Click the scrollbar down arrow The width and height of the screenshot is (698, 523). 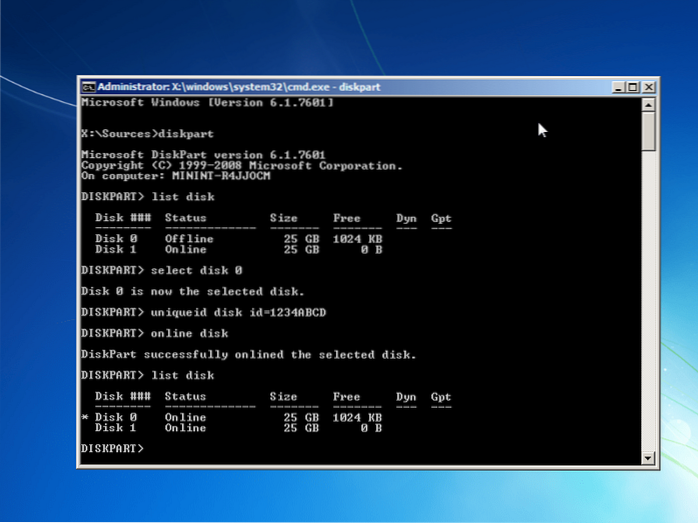click(648, 459)
